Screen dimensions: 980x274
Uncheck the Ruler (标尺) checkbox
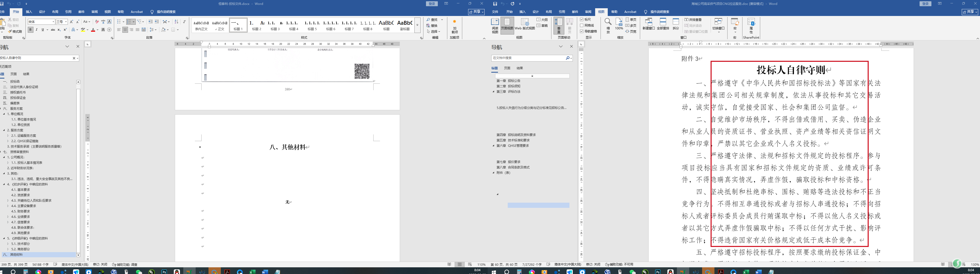582,19
